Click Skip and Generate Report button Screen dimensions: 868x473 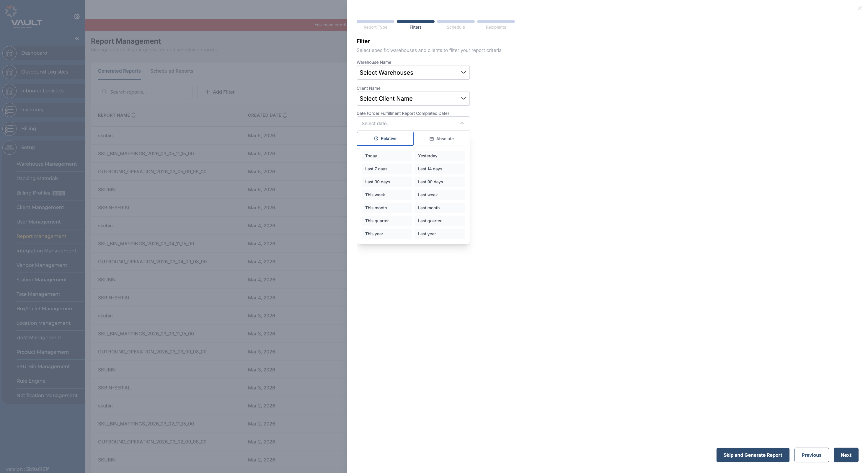point(753,455)
